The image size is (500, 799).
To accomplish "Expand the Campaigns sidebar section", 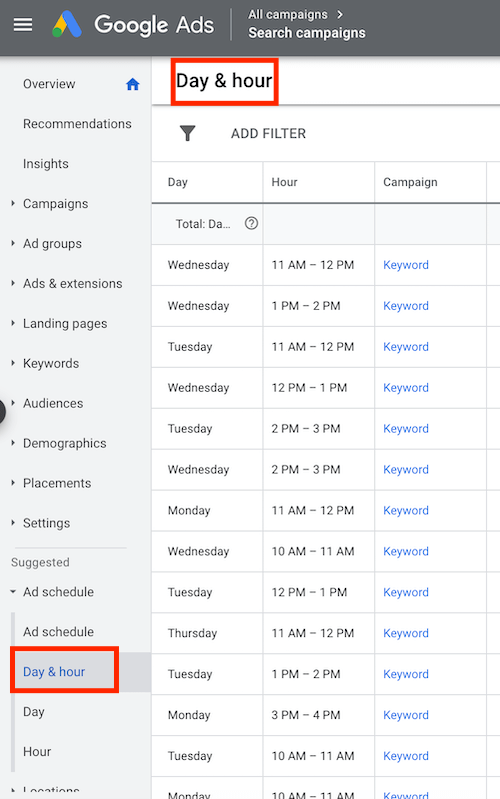I will tap(13, 203).
